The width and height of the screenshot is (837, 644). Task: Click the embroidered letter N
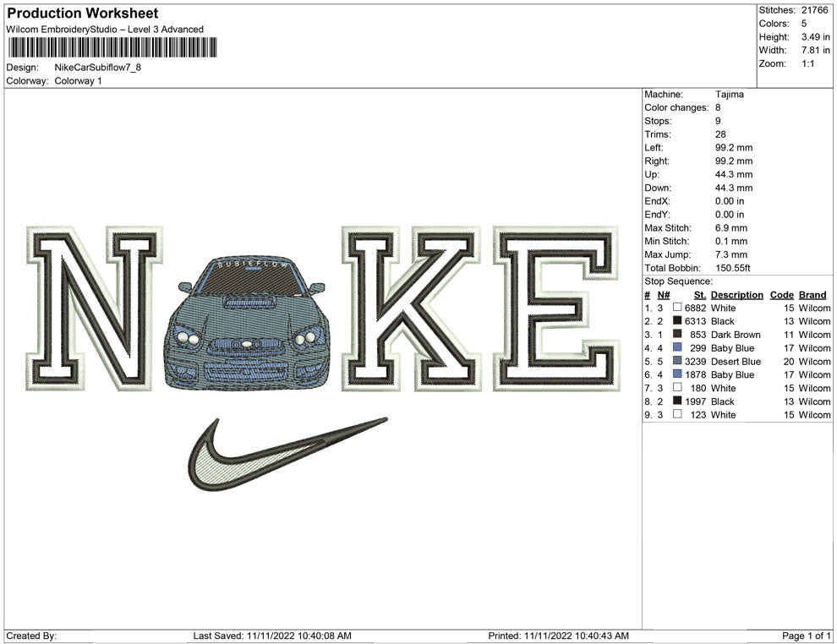94,308
